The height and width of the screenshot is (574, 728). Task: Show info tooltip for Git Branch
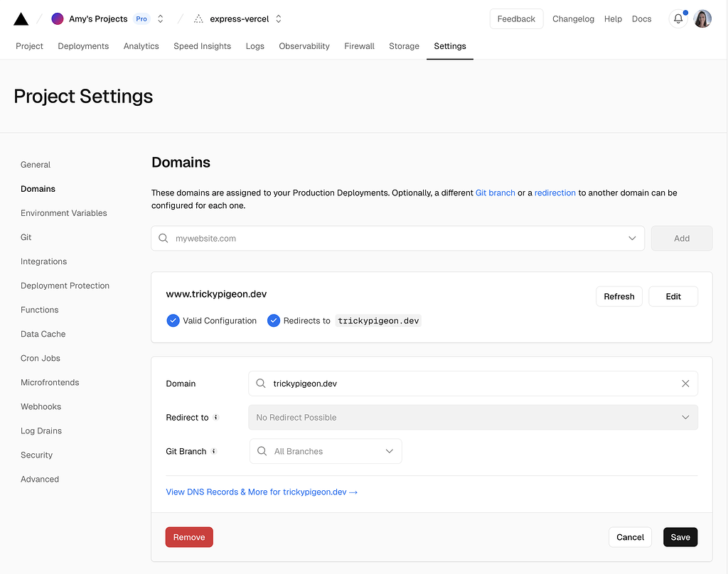214,452
